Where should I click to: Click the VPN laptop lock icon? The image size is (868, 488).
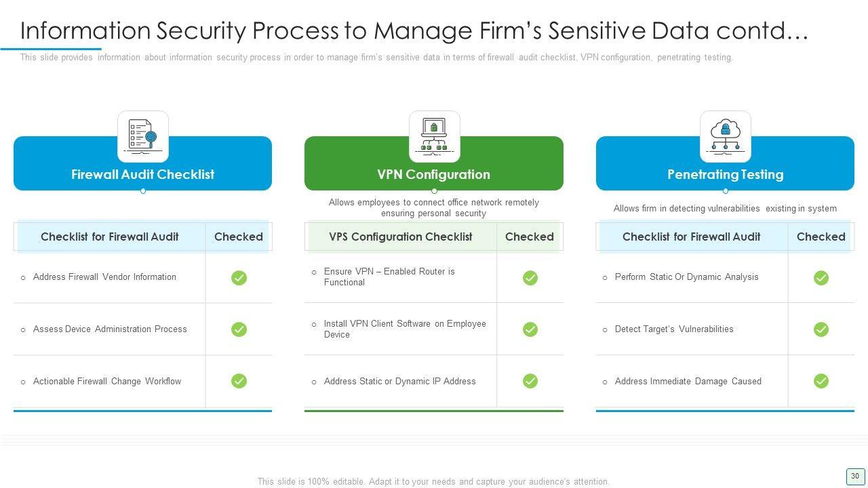coord(434,136)
